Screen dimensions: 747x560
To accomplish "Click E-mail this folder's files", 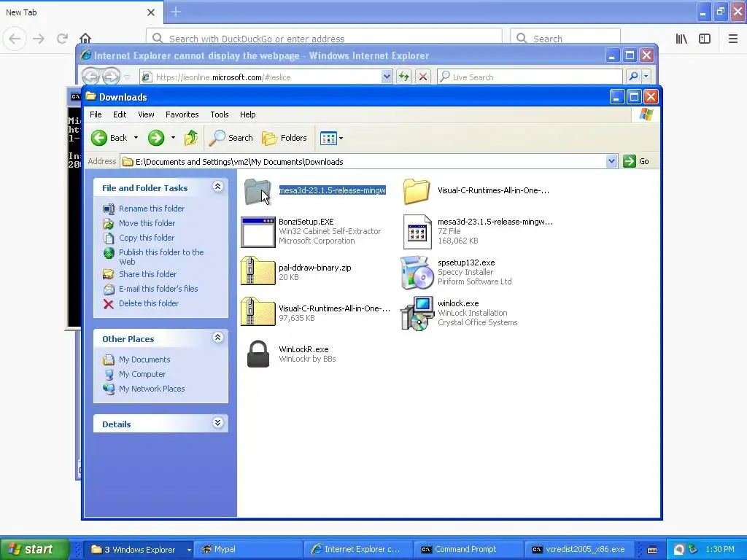I will pos(158,289).
